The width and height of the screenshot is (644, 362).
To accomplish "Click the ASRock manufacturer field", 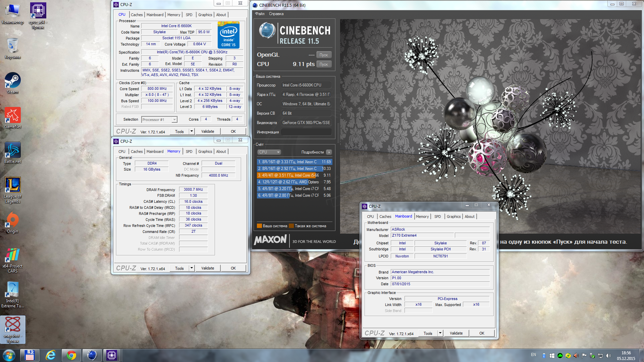I will tap(440, 229).
